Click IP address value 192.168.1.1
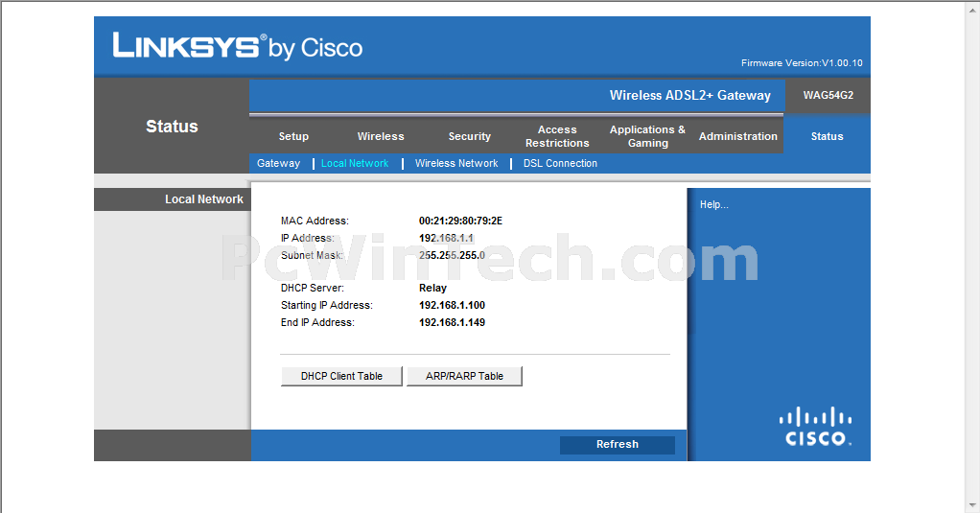 point(446,238)
